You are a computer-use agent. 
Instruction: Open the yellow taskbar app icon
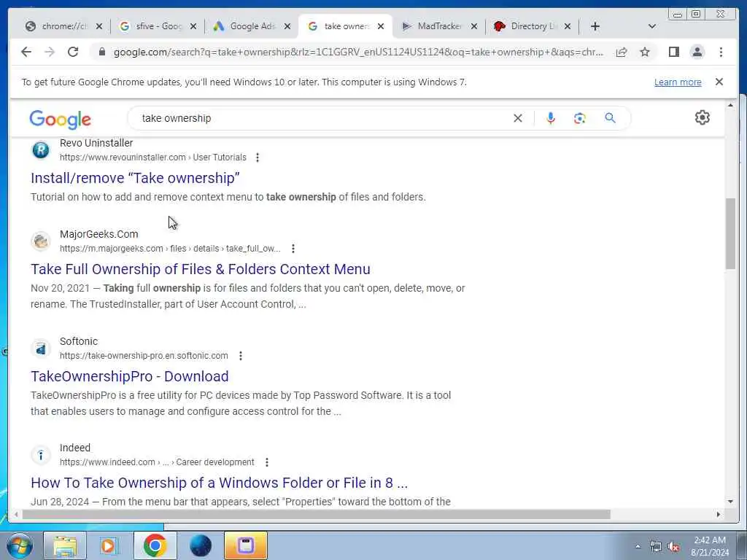[246, 545]
